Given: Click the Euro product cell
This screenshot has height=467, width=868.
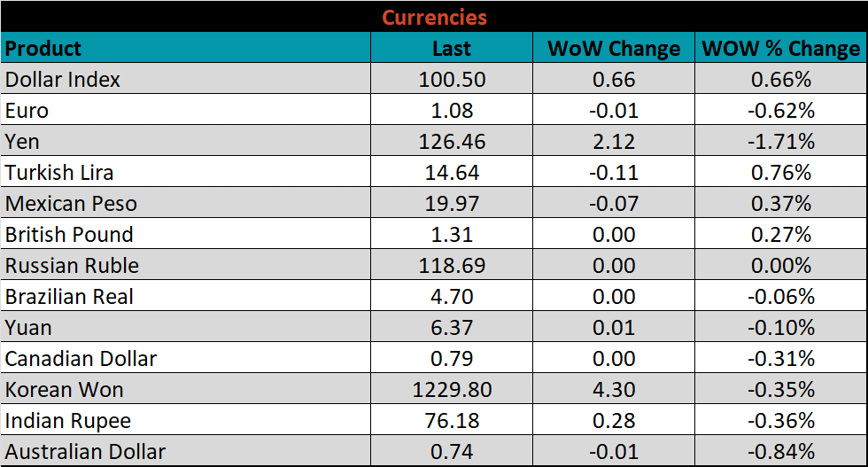Looking at the screenshot, I should (x=27, y=111).
